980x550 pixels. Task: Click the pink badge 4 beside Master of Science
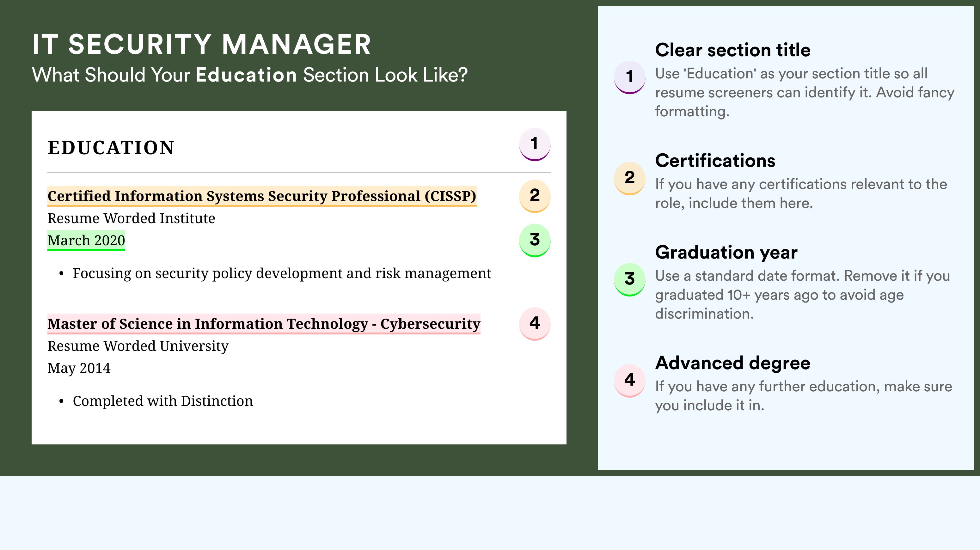[x=535, y=324]
